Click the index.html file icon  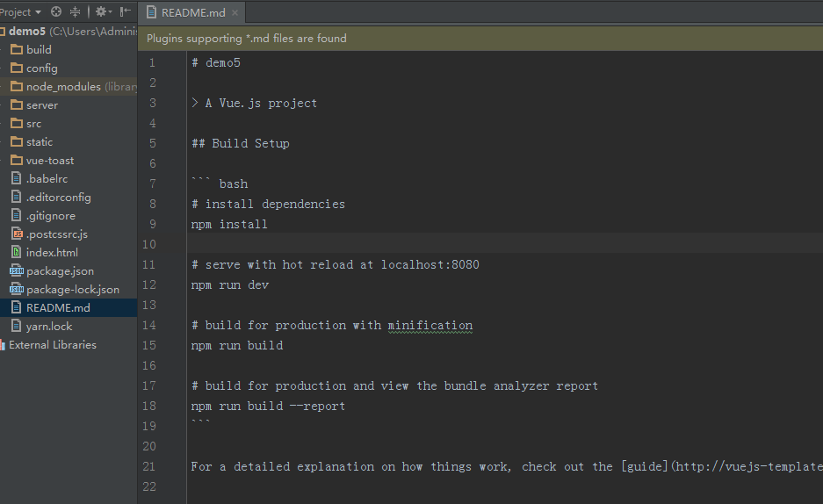pyautogui.click(x=17, y=252)
